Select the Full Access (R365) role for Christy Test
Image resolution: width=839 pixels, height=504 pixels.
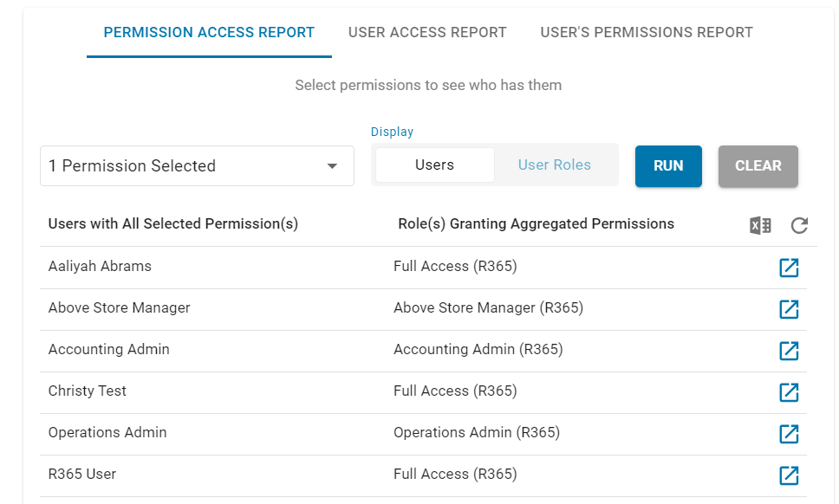(x=455, y=391)
